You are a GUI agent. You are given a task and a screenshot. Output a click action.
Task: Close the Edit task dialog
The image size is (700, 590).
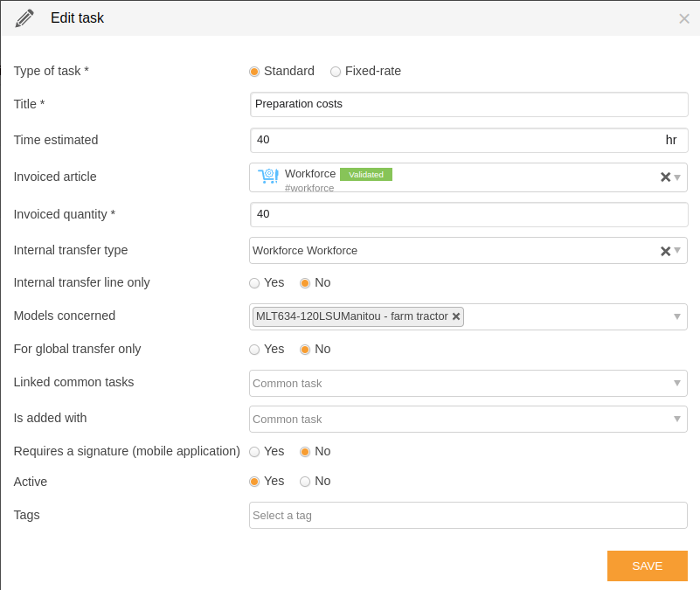684,18
